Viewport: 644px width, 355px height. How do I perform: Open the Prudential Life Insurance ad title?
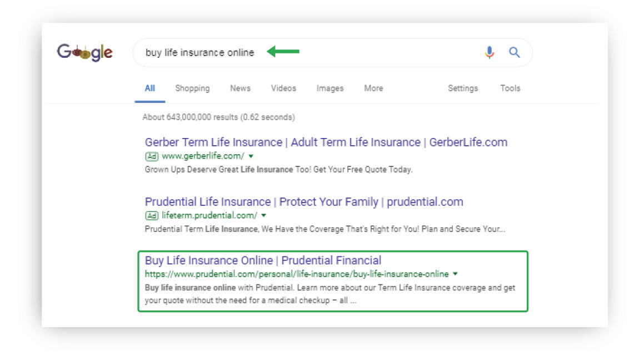[304, 202]
